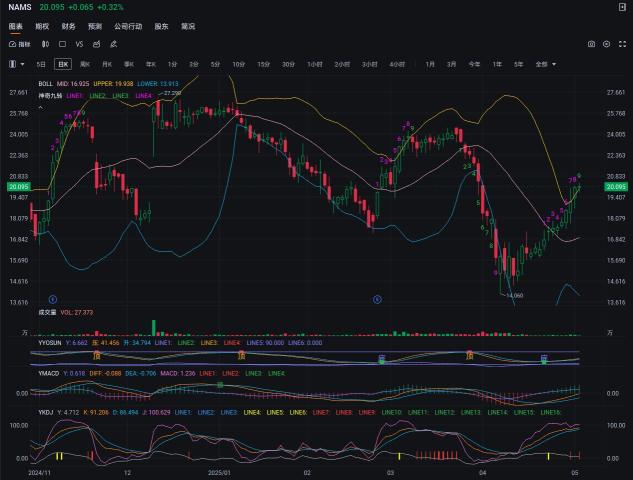Viewport: 633px width, 480px height.
Task: Open the 股东 tab
Action: [x=161, y=27]
